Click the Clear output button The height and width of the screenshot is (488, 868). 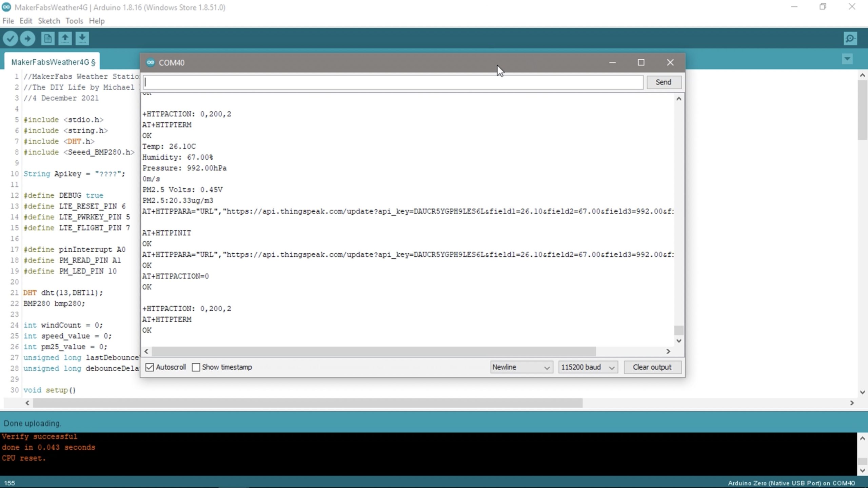652,367
